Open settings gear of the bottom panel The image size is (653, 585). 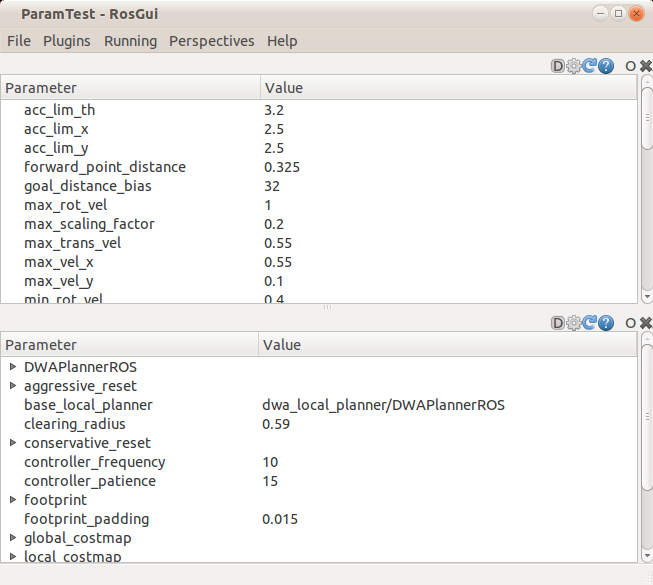[x=574, y=323]
